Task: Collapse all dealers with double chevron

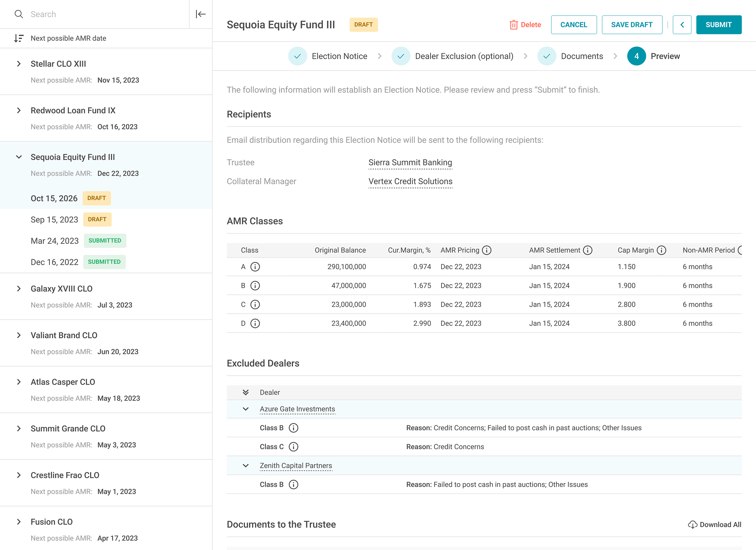Action: click(x=246, y=392)
